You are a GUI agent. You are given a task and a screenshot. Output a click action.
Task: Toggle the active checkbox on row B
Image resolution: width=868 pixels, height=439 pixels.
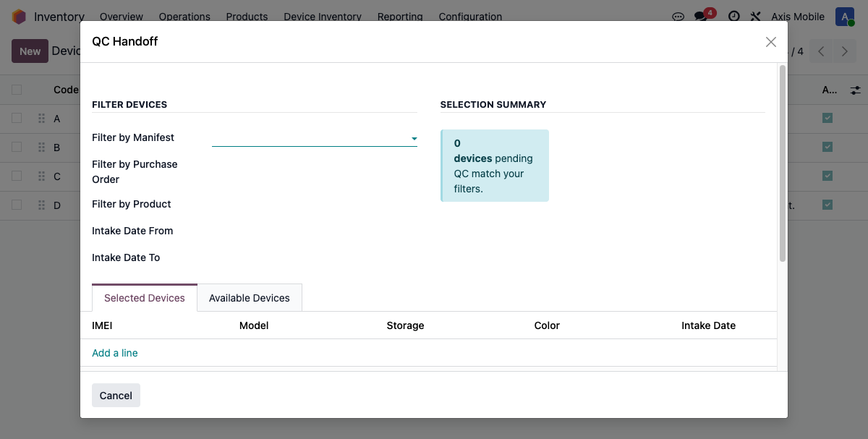click(x=827, y=147)
